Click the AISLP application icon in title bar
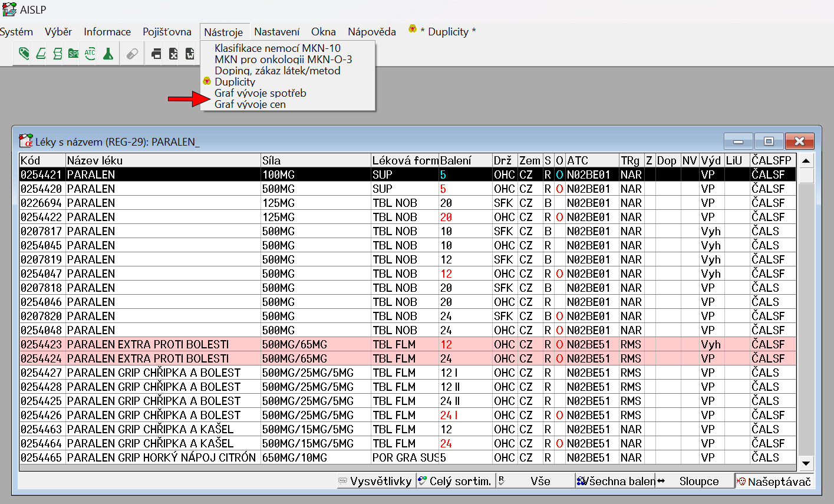Viewport: 834px width, 504px height. [x=9, y=9]
